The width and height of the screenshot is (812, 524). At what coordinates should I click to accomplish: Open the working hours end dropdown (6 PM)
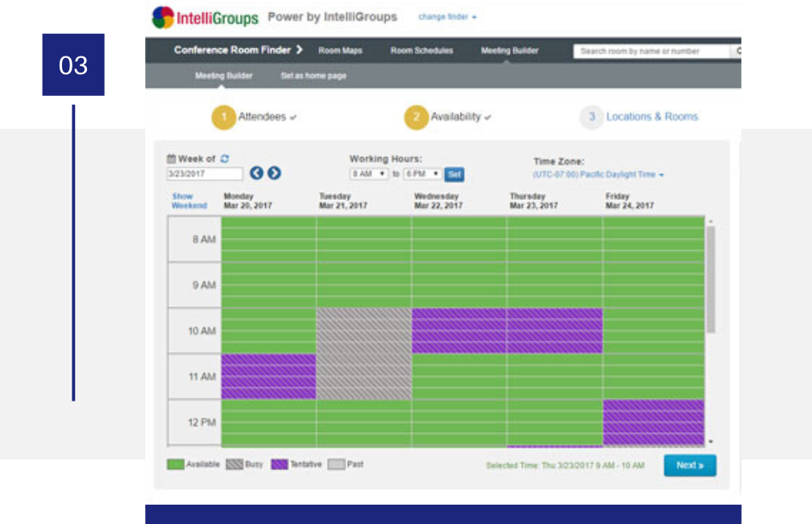(422, 174)
